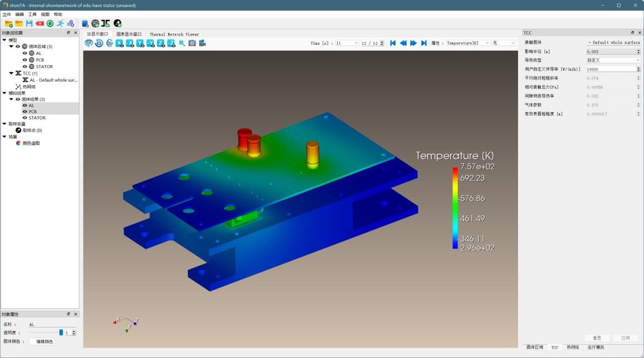Select the 颜色谱图 color map item
Viewport: 644px width, 358px height.
click(x=31, y=143)
